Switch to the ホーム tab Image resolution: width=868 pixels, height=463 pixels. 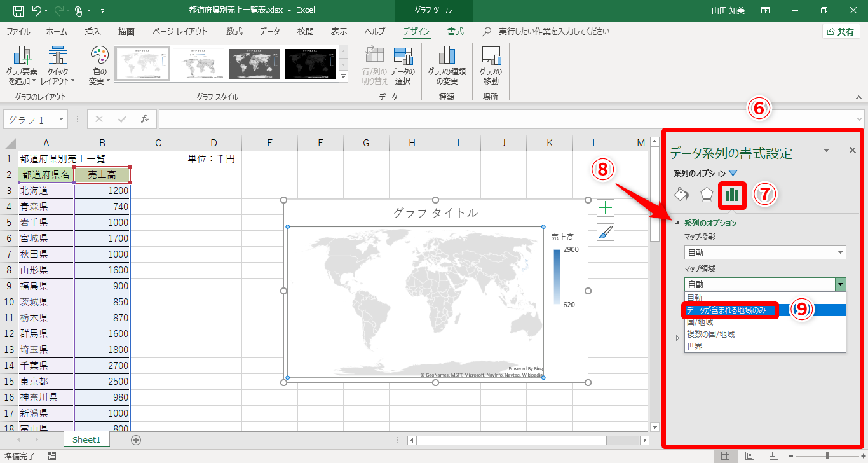click(57, 31)
